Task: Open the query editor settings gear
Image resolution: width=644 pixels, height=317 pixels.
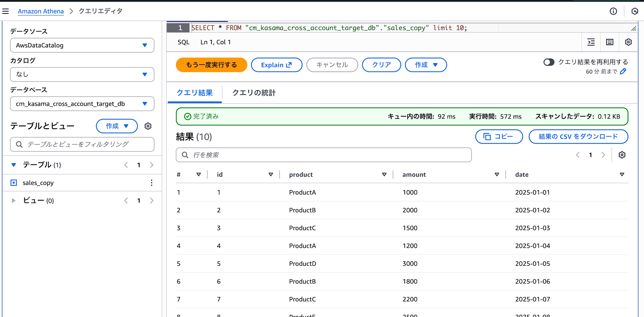Action: (x=629, y=42)
